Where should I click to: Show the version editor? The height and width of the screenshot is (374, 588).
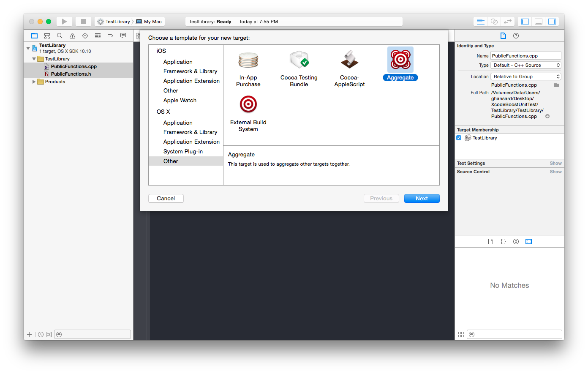pos(507,22)
